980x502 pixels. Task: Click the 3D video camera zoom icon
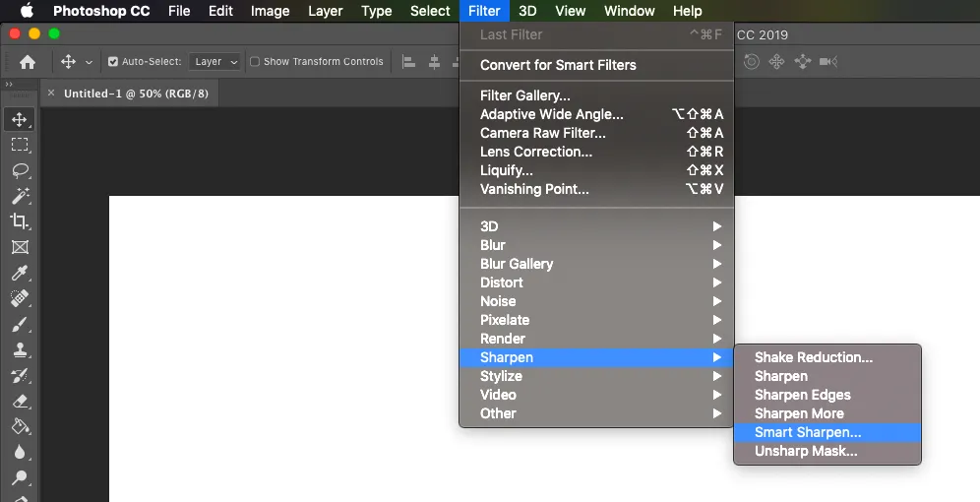(828, 61)
